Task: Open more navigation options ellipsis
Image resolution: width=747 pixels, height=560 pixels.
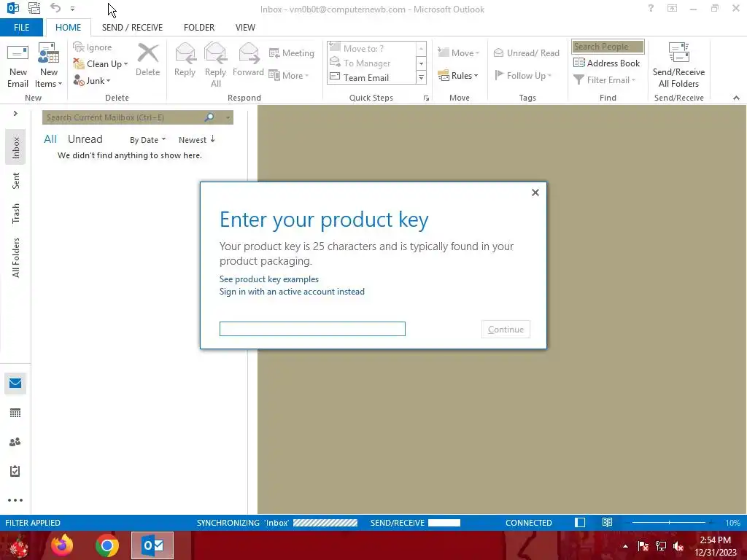Action: (15, 500)
